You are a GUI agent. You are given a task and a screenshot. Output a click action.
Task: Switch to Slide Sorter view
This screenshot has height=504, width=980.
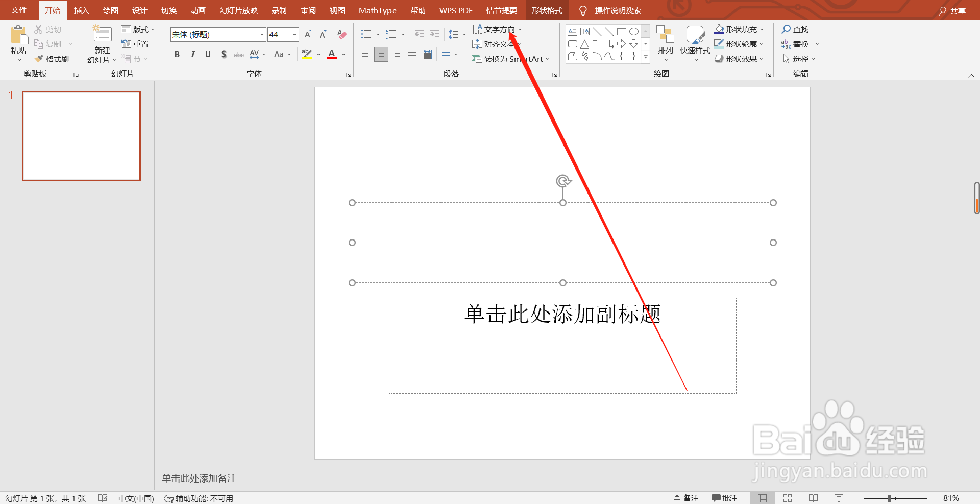click(788, 498)
